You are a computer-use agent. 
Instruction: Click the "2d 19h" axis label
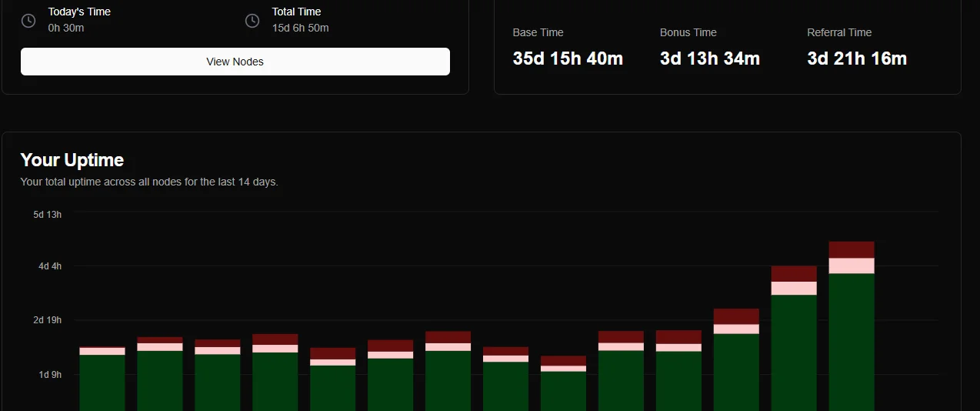tap(47, 320)
